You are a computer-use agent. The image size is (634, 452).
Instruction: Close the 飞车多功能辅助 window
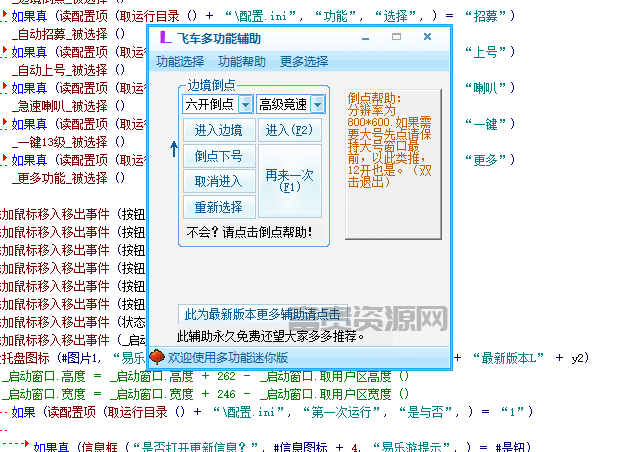[x=427, y=37]
